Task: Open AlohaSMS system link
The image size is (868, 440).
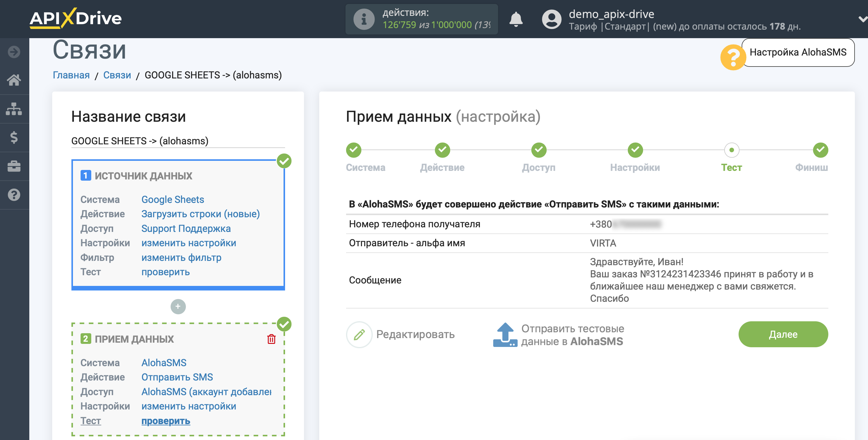Action: click(164, 362)
